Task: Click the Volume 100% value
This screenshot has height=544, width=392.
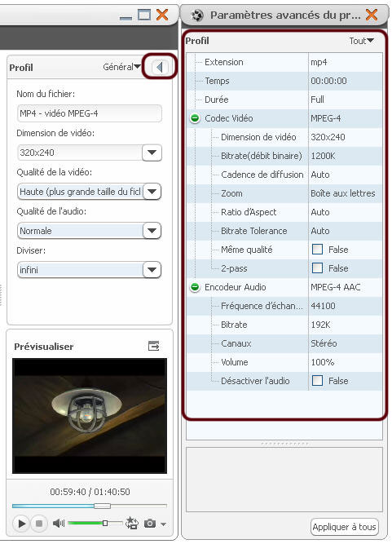Action: 323,362
